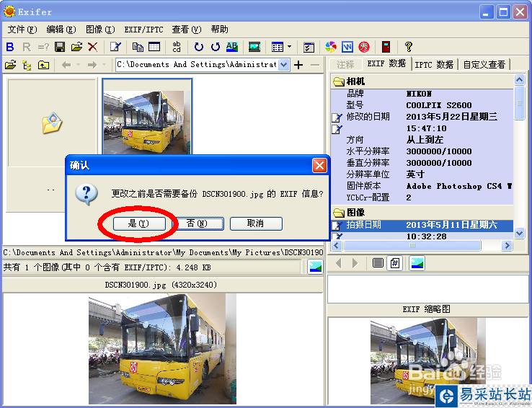Screen dimensions: 532x408
Task: Collapse the 图像 folder group
Action: click(339, 213)
